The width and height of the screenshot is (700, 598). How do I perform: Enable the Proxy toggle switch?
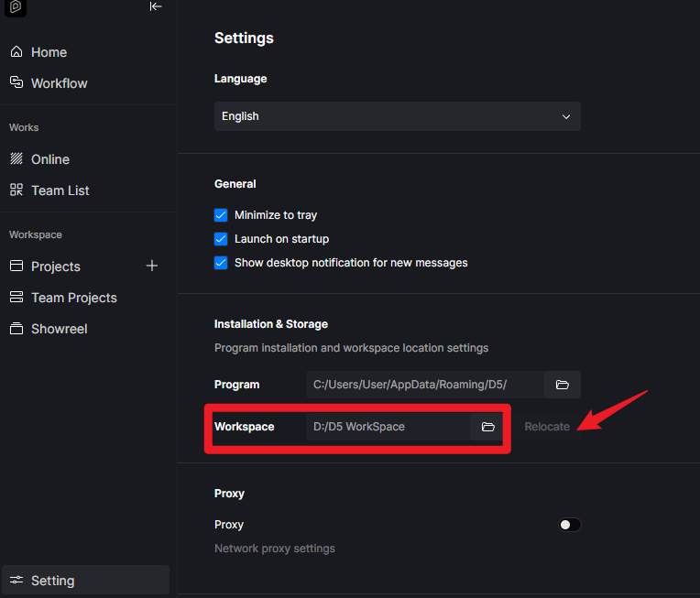[570, 525]
